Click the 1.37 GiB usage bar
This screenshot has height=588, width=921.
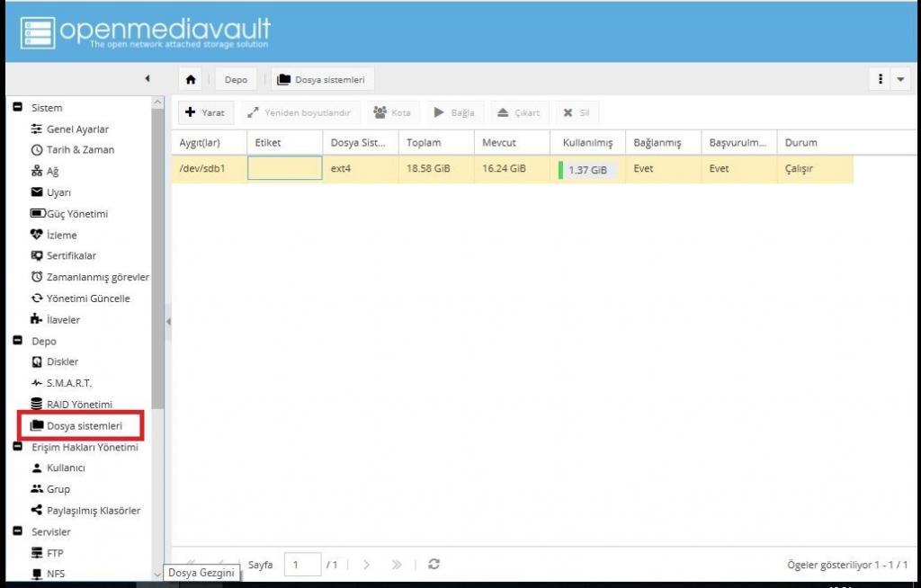(587, 170)
